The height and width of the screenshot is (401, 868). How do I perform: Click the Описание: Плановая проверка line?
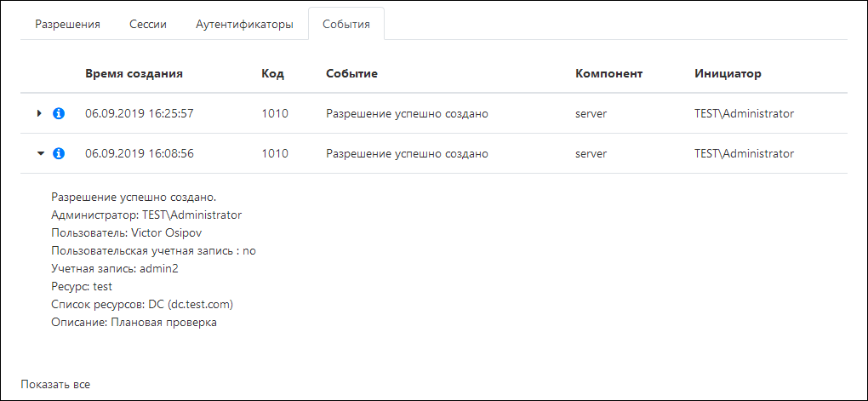134,323
